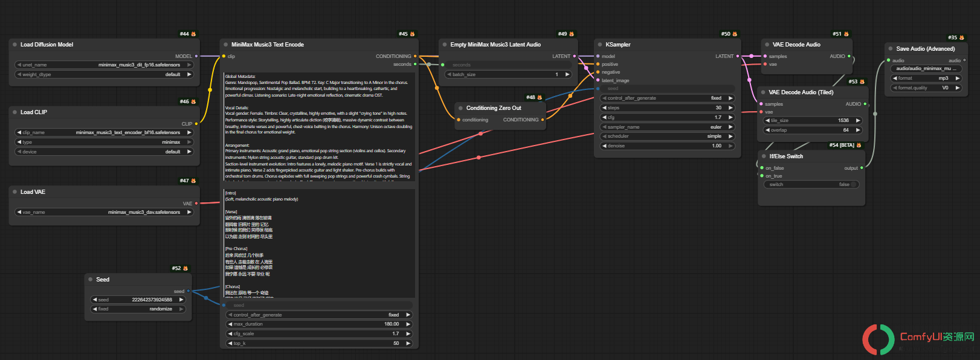Open the clip_name dropdown in Load CLIP
Screen dimensions: 980x360
coord(105,132)
